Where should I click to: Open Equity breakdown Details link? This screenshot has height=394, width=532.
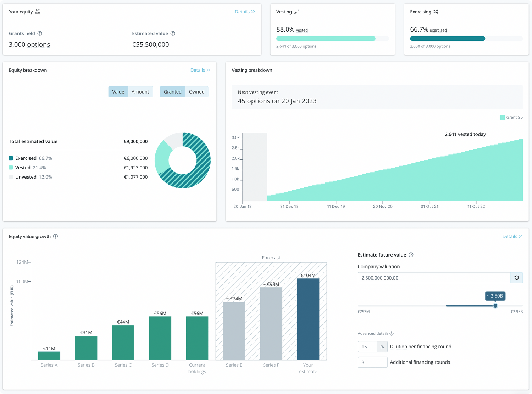point(200,70)
